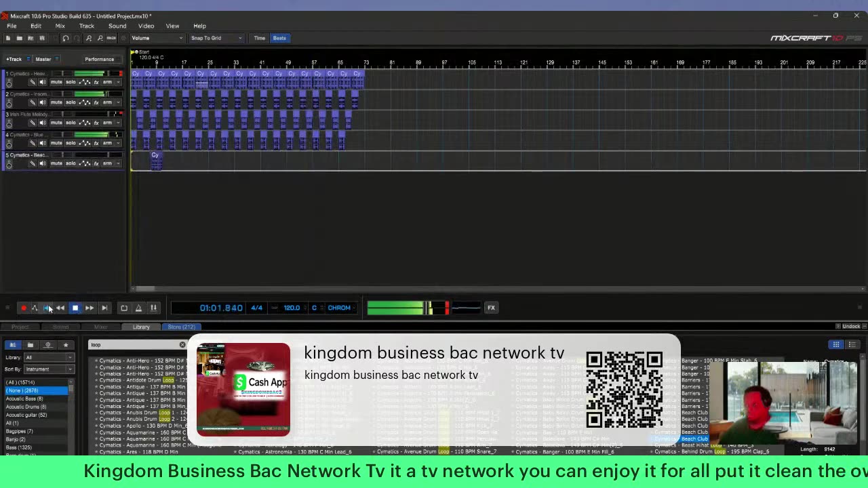
Task: Open the FX button next to the master meter
Action: [491, 308]
